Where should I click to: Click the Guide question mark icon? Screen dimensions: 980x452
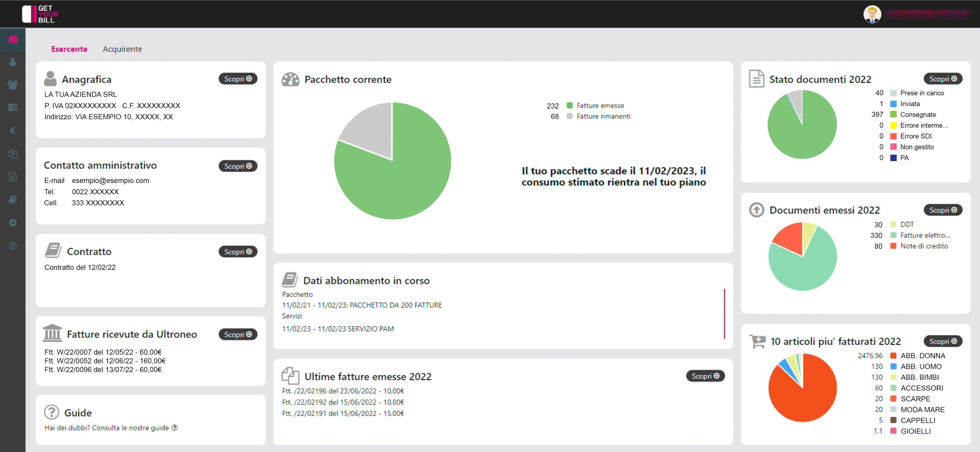(x=52, y=412)
